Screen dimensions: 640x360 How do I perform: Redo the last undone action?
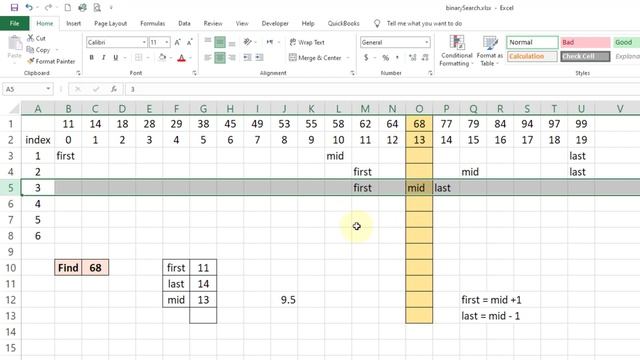point(48,7)
